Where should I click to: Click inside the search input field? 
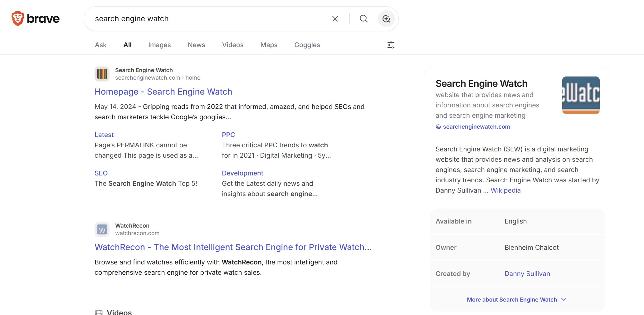(209, 19)
